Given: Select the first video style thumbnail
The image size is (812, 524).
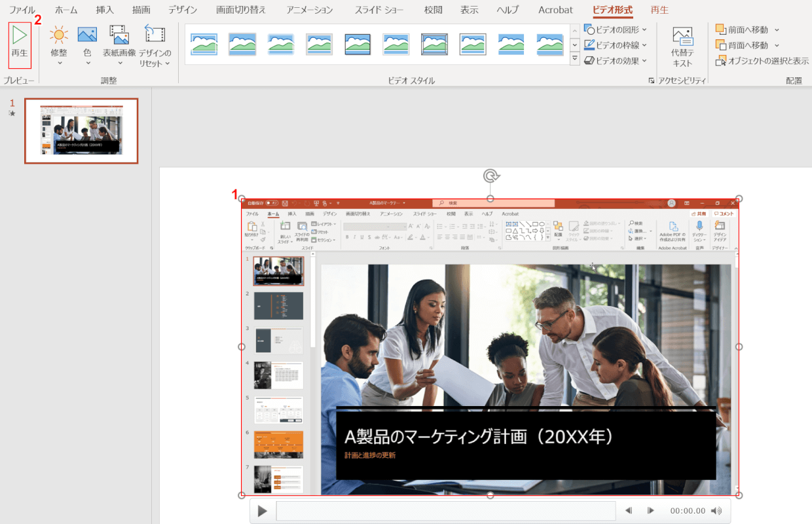Looking at the screenshot, I should tap(204, 45).
